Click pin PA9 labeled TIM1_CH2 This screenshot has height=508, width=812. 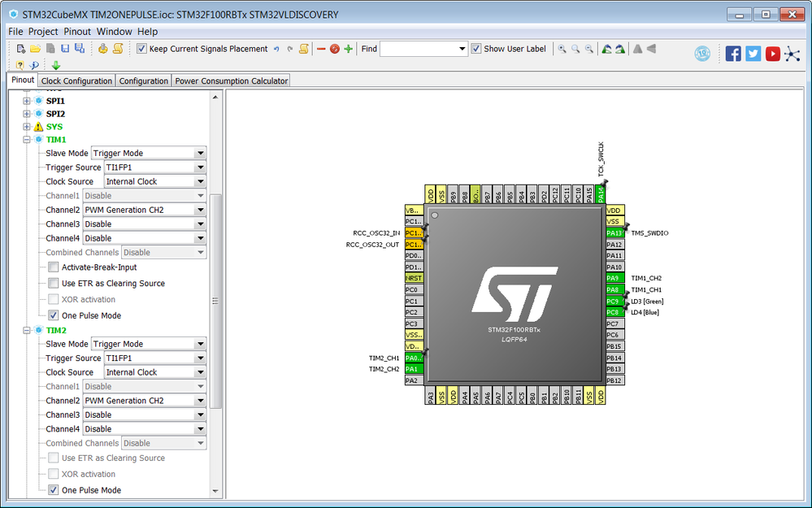tap(614, 278)
